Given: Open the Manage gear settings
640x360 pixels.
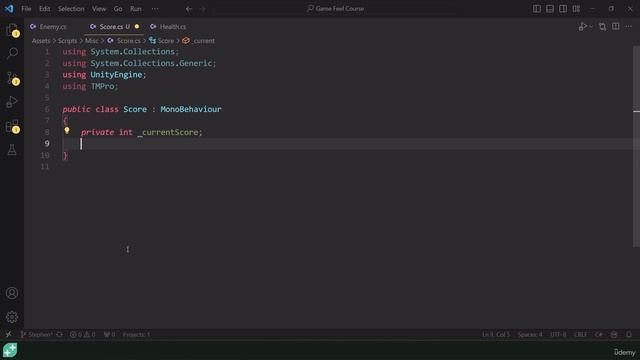Looking at the screenshot, I should tap(12, 317).
